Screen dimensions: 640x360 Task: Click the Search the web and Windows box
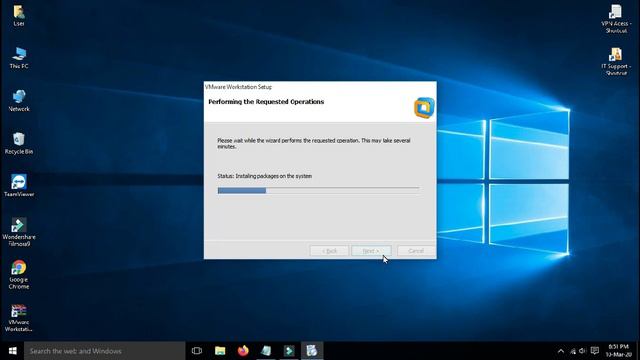[x=104, y=351]
